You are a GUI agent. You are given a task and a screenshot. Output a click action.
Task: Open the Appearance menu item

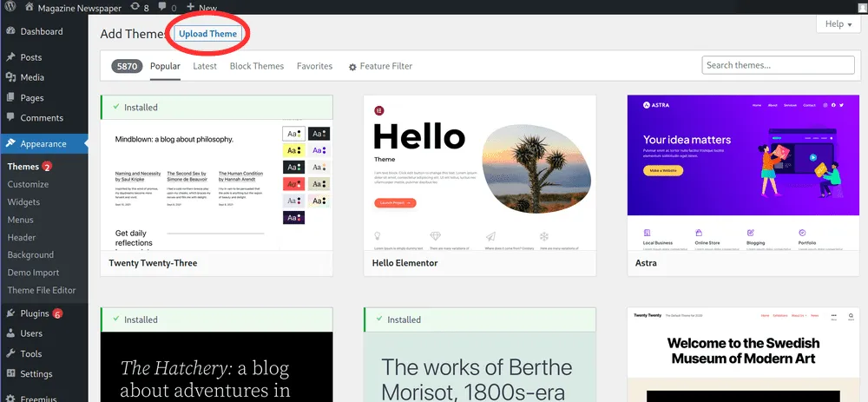(43, 143)
